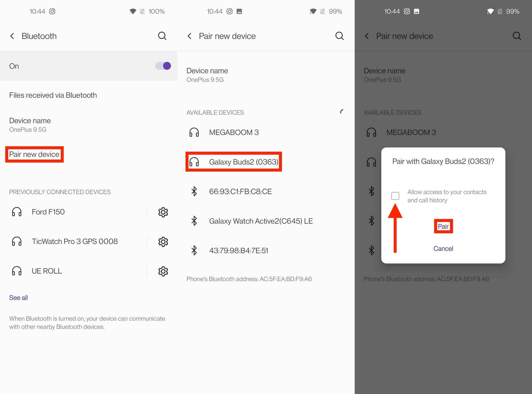Tap Instagram notification icon in left status bar
This screenshot has width=532, height=394.
point(52,11)
